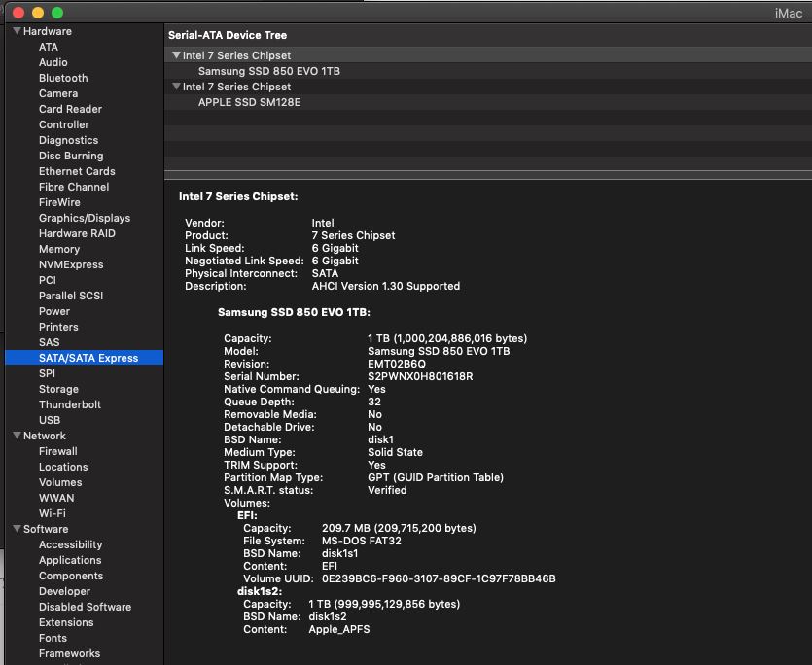Select FireWire in the sidebar

point(59,202)
